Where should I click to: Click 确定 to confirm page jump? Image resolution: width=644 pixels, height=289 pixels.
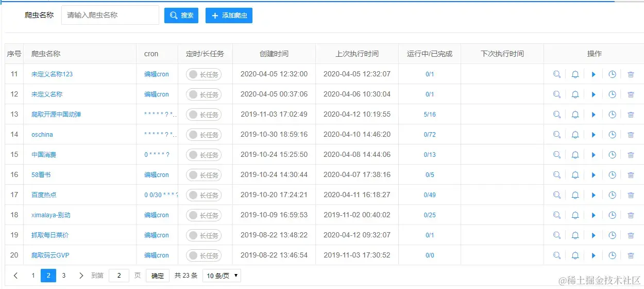[158, 276]
